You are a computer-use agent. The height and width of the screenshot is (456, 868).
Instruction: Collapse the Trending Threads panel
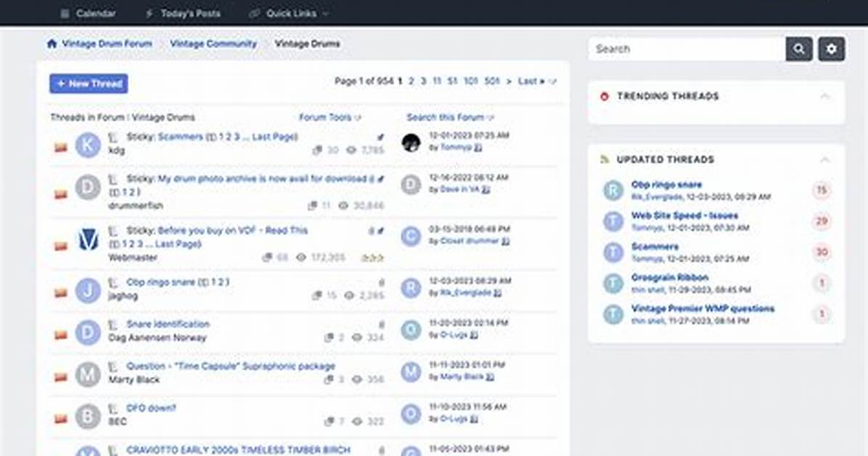825,97
